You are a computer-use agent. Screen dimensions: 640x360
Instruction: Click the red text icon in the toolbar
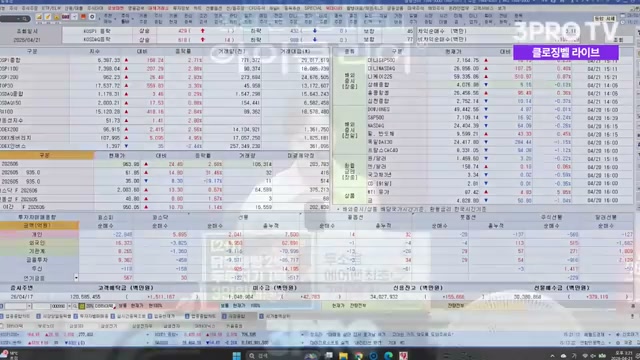click(65, 17)
